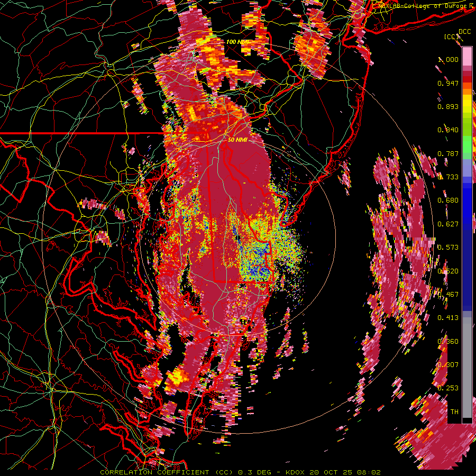Click the 0.627 scale value

pos(448,224)
